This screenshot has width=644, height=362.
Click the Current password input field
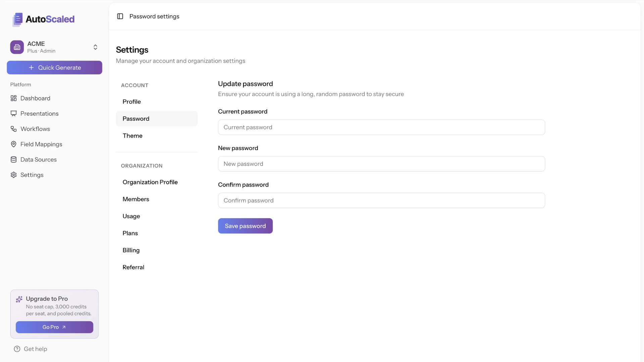pyautogui.click(x=381, y=127)
